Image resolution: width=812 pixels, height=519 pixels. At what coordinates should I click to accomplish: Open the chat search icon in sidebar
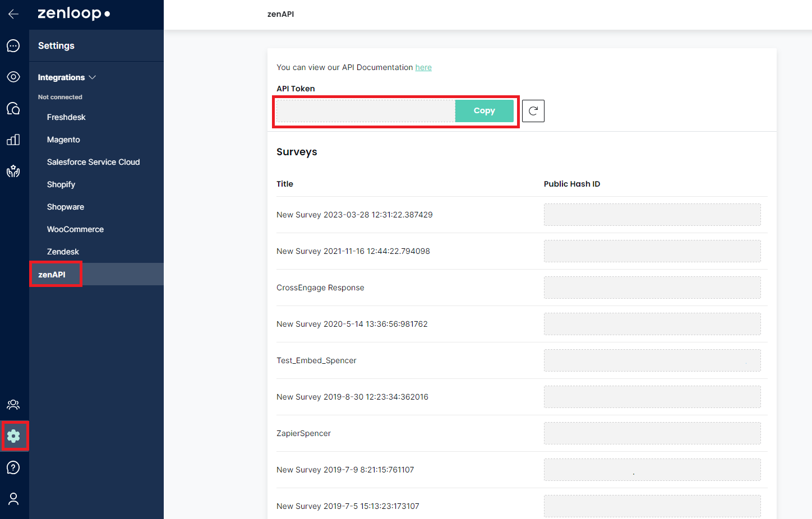(x=13, y=108)
